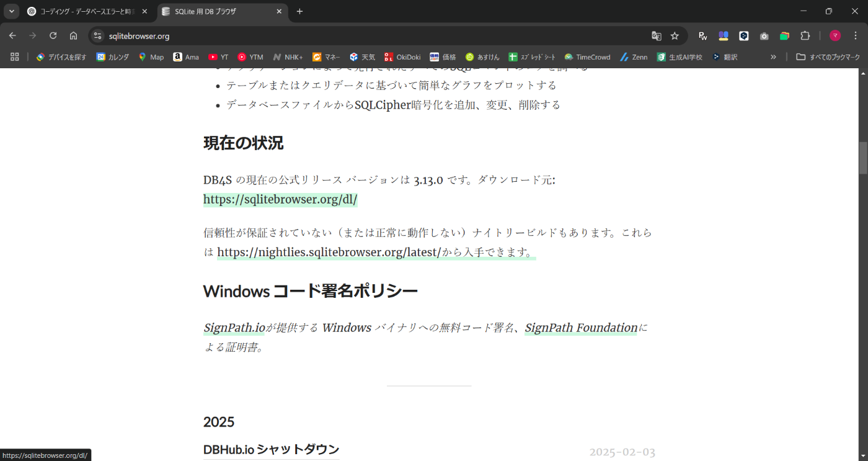Viewport: 868px width, 461px height.
Task: Open the マネー bookmark
Action: point(326,56)
